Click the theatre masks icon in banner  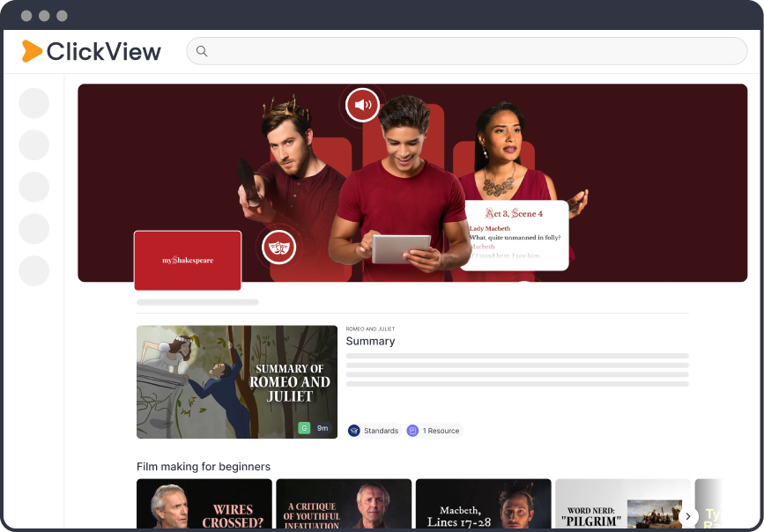(278, 248)
